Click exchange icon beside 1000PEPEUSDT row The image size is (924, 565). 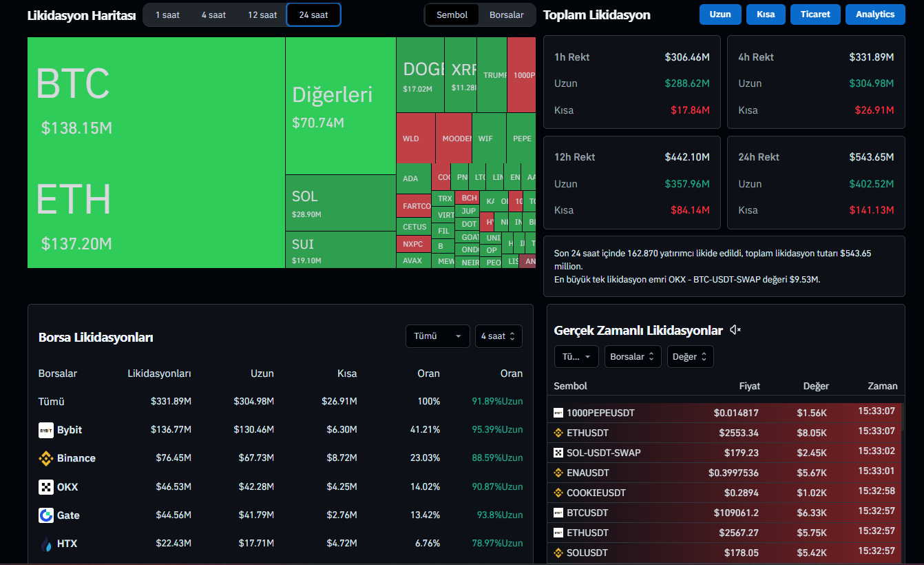click(558, 413)
